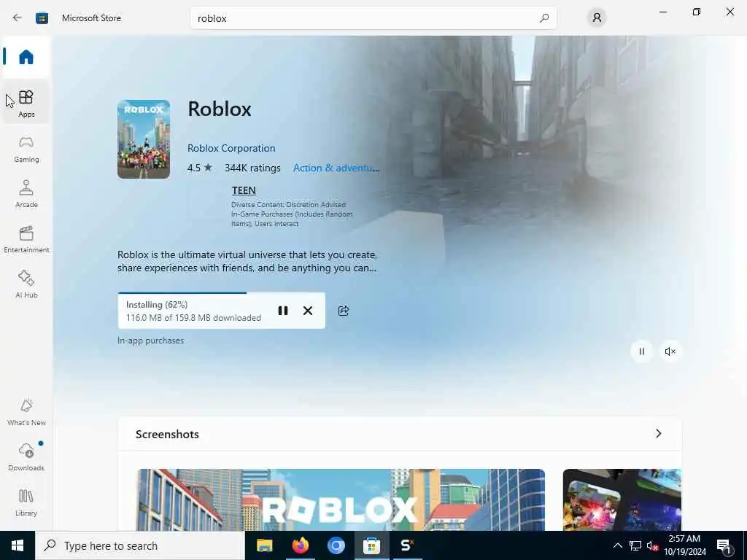The height and width of the screenshot is (560, 747).
Task: Open the AI Hub section
Action: click(x=26, y=284)
